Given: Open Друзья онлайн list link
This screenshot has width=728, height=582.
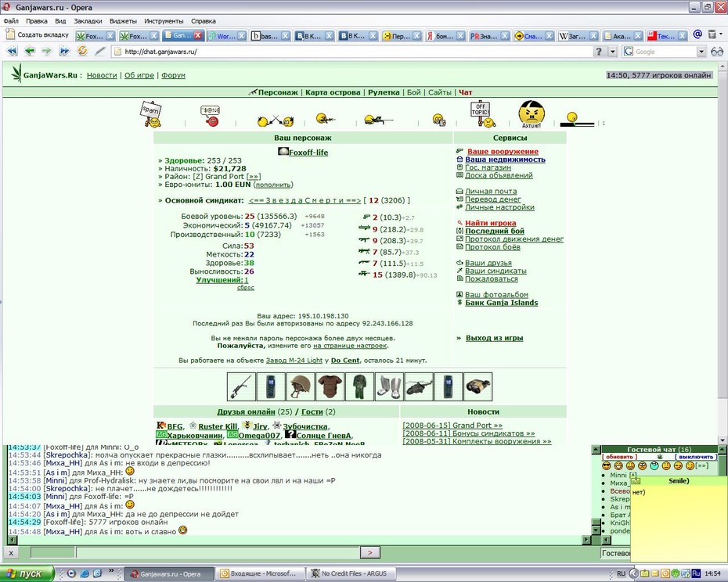Looking at the screenshot, I should [x=246, y=411].
